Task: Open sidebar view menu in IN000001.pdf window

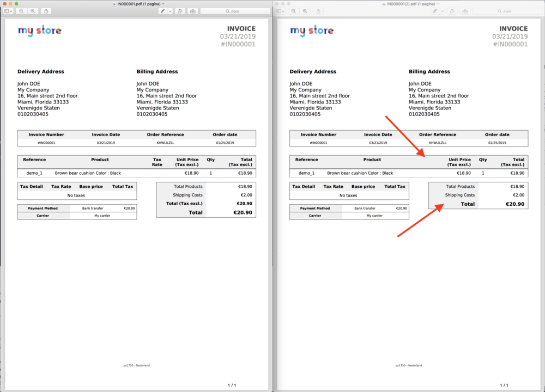Action: 8,11
